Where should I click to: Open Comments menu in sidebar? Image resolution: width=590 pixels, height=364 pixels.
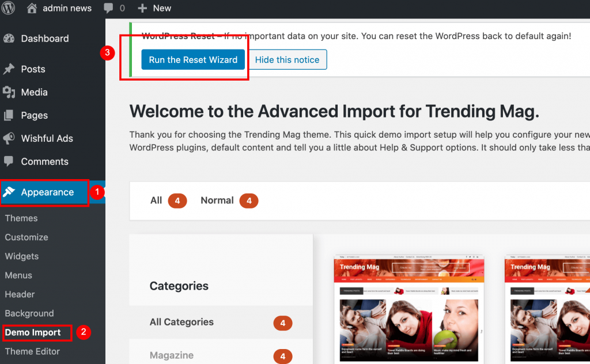pyautogui.click(x=45, y=161)
